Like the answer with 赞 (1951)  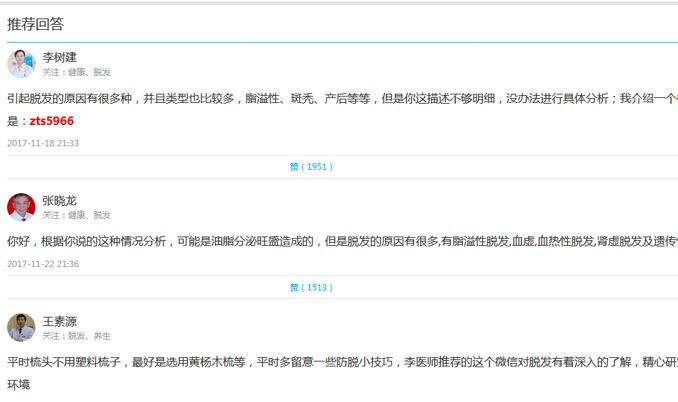point(311,167)
